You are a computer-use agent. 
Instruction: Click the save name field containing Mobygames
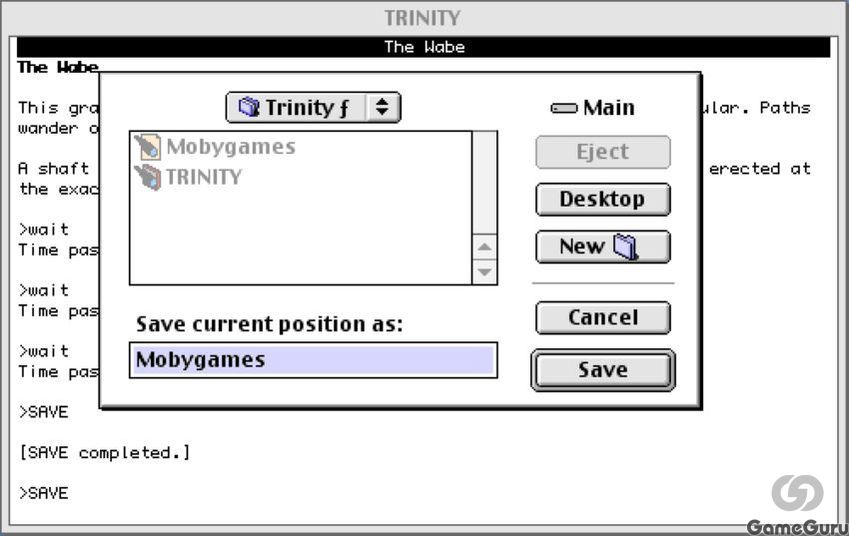click(x=313, y=360)
